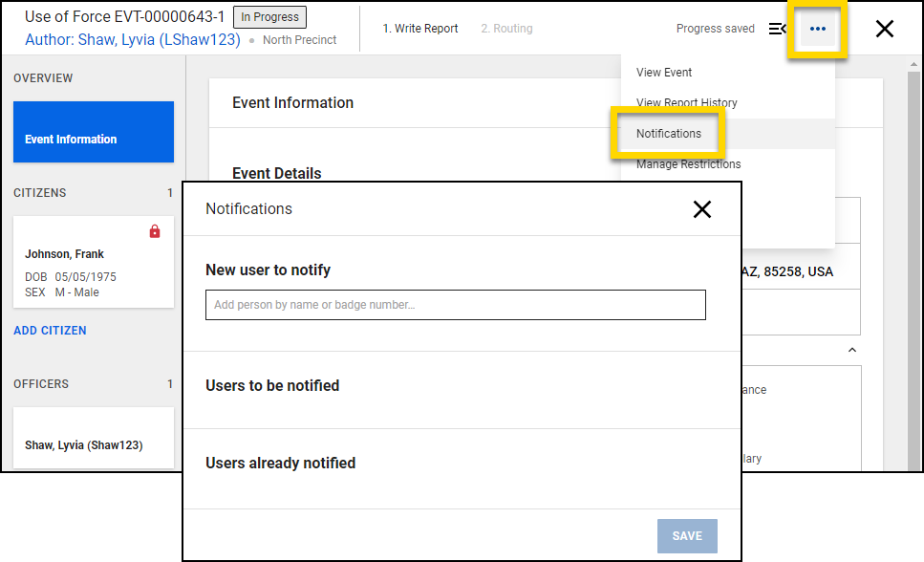Open the three-dot more options menu

point(817,29)
